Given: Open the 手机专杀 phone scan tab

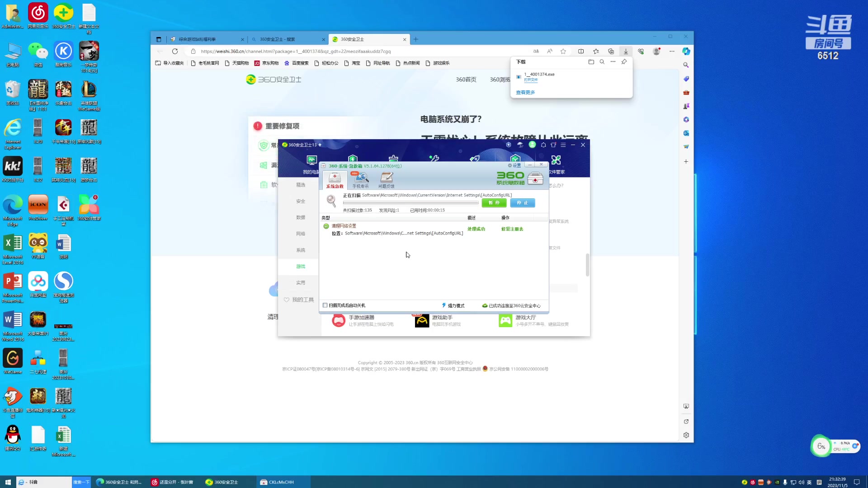Looking at the screenshot, I should click(x=360, y=180).
